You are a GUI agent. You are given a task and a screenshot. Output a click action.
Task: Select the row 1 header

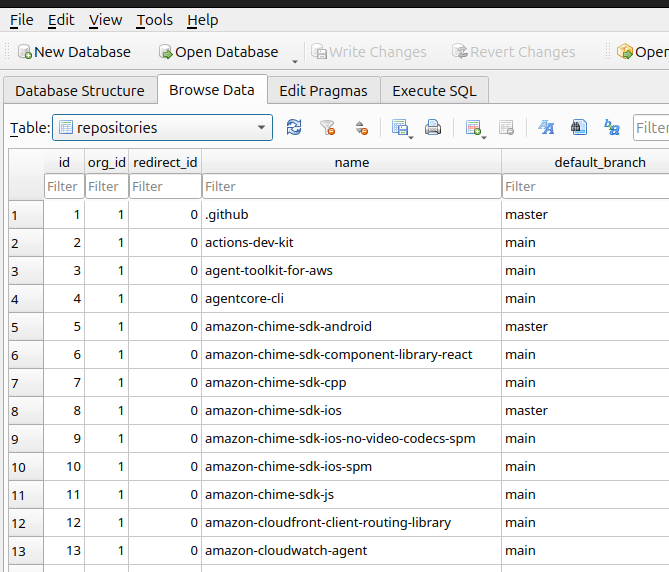[x=26, y=215]
